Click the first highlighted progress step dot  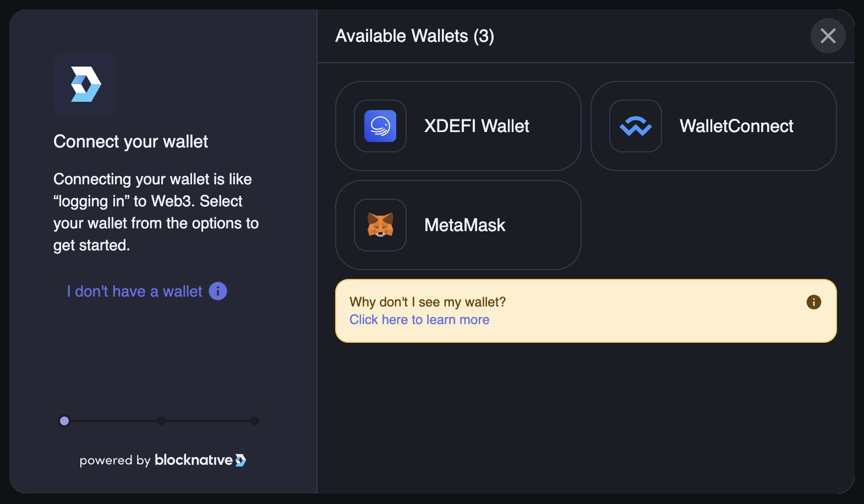(x=64, y=421)
